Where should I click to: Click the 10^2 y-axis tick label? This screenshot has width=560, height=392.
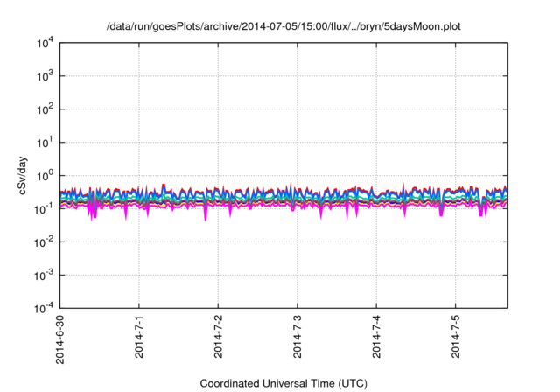(45, 109)
